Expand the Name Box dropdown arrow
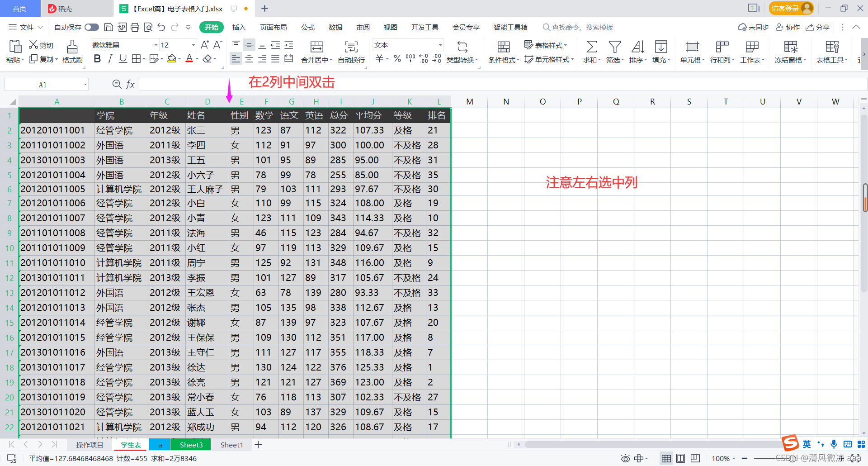 point(85,85)
